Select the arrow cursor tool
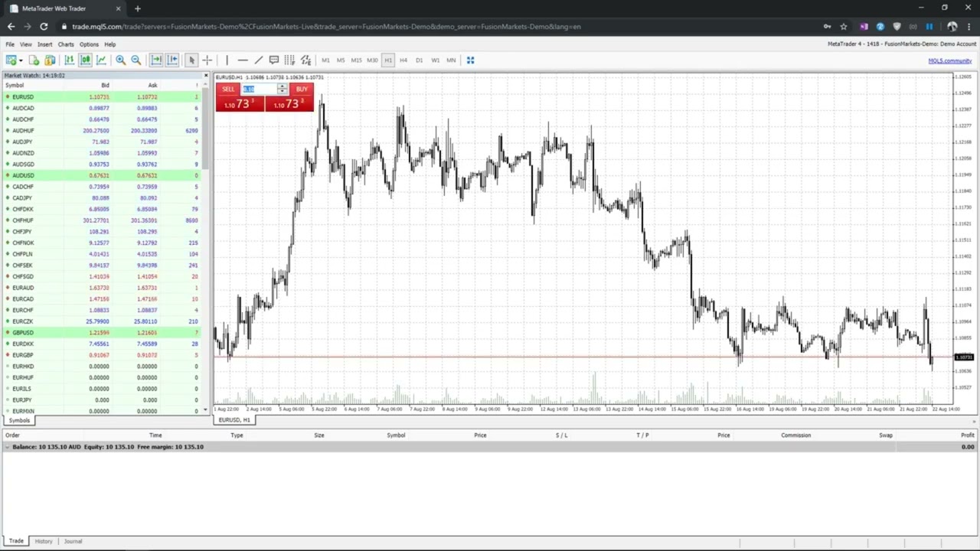The height and width of the screenshot is (551, 980). [x=191, y=60]
